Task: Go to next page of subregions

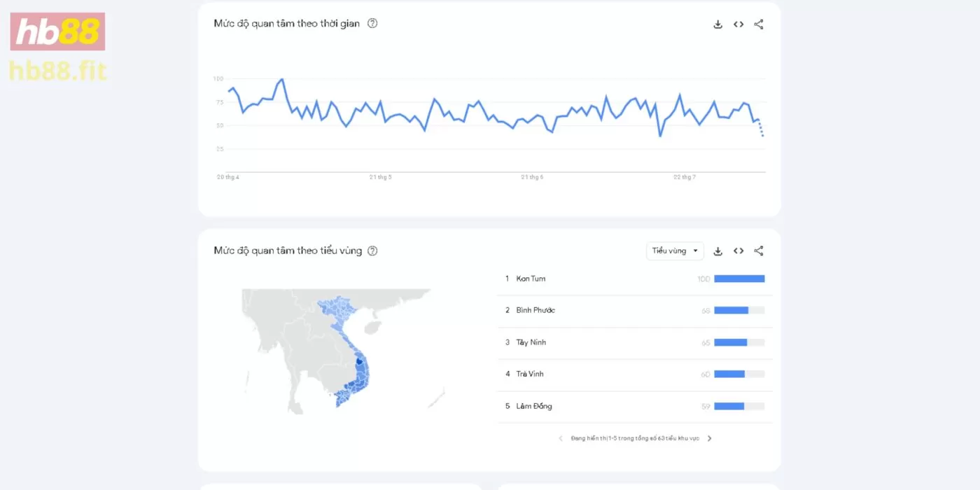Action: (709, 438)
